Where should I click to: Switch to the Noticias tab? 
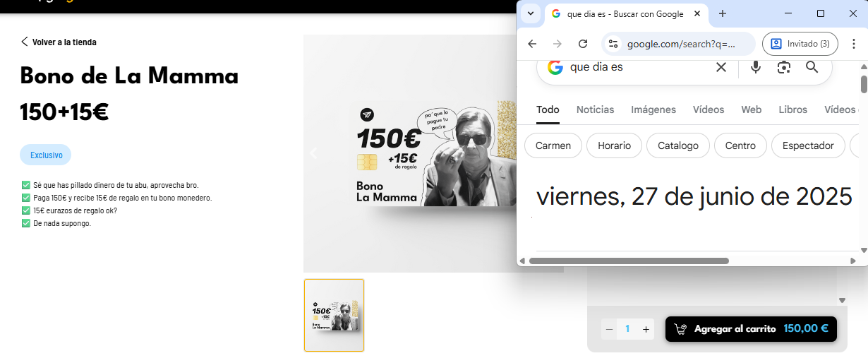[x=595, y=109]
